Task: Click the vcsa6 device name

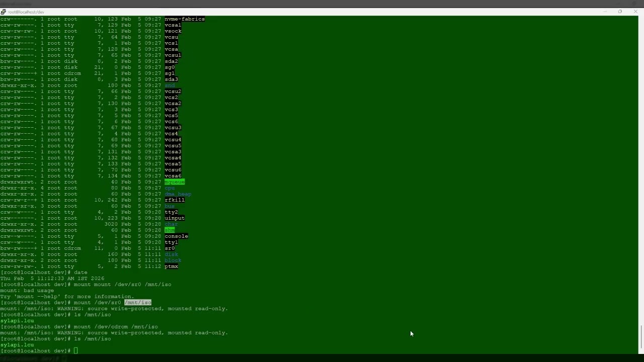Action: point(173,176)
